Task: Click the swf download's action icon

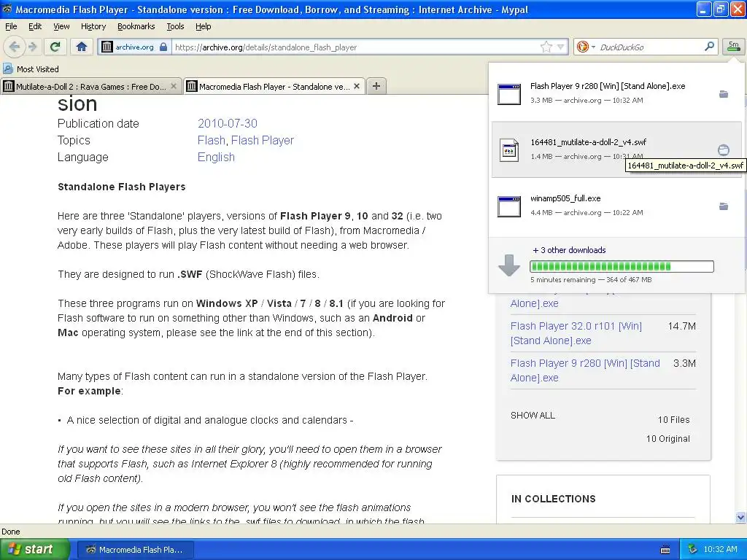Action: pyautogui.click(x=723, y=150)
